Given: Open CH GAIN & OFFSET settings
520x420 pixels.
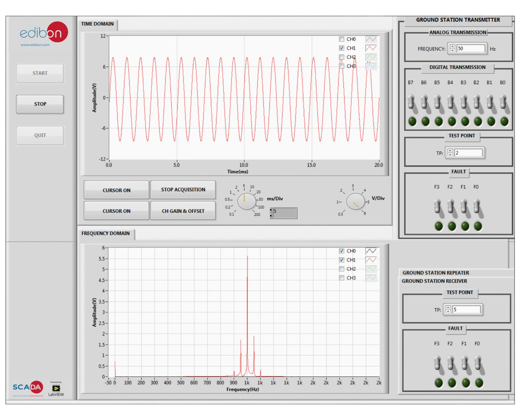Looking at the screenshot, I should [x=183, y=211].
